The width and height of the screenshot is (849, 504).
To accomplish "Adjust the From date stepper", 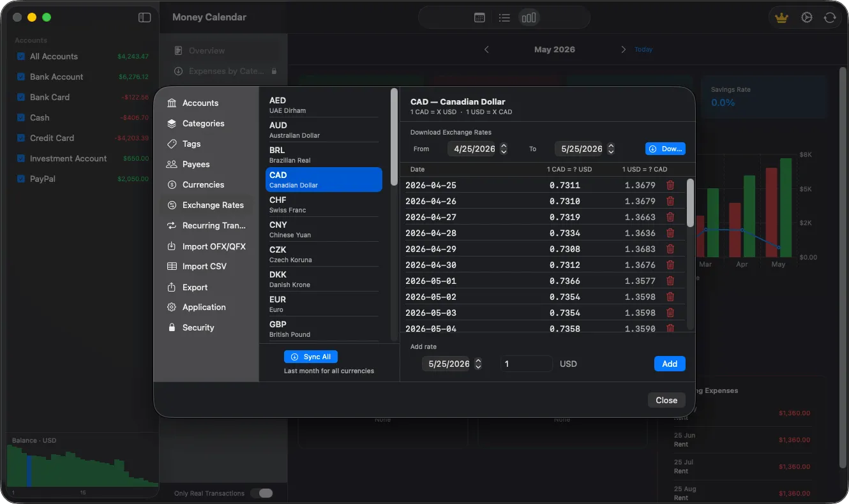I will click(x=504, y=149).
